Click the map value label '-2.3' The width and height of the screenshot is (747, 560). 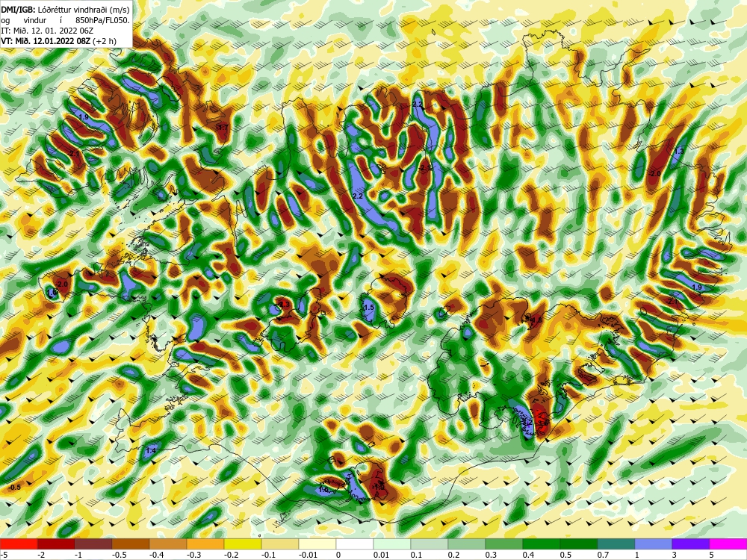click(283, 304)
